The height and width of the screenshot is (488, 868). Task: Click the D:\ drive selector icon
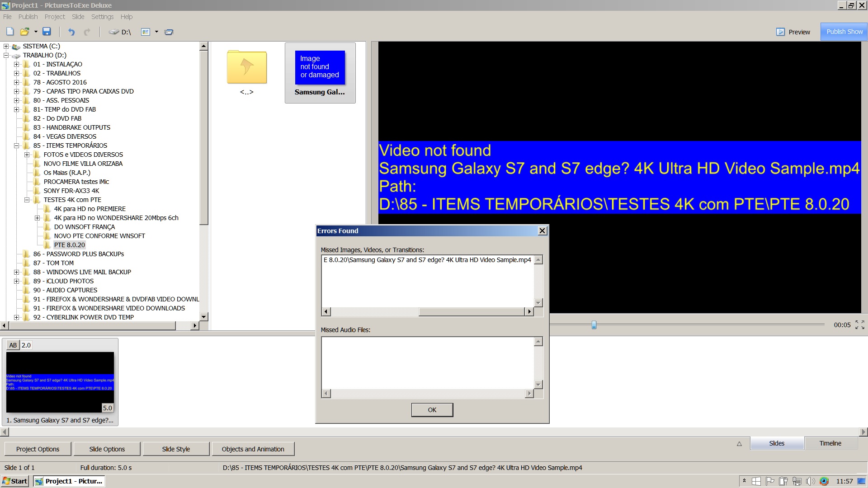click(x=114, y=32)
